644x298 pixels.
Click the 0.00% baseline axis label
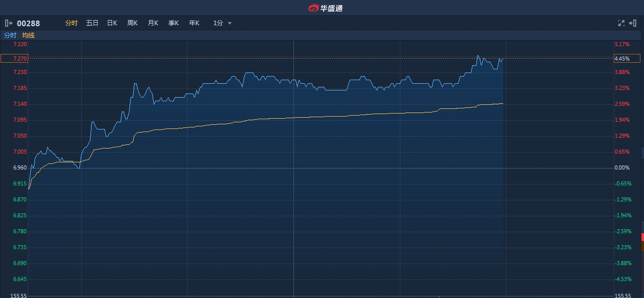pos(622,168)
